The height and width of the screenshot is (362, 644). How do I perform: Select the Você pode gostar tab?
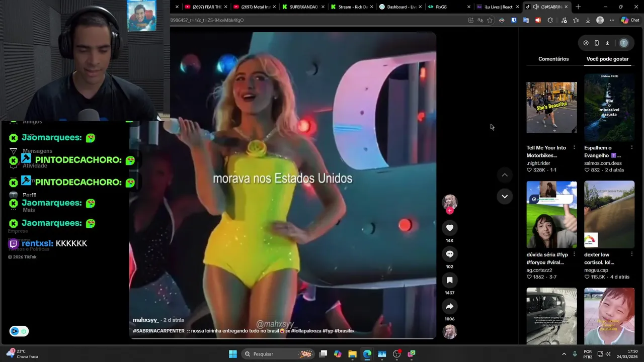point(607,59)
